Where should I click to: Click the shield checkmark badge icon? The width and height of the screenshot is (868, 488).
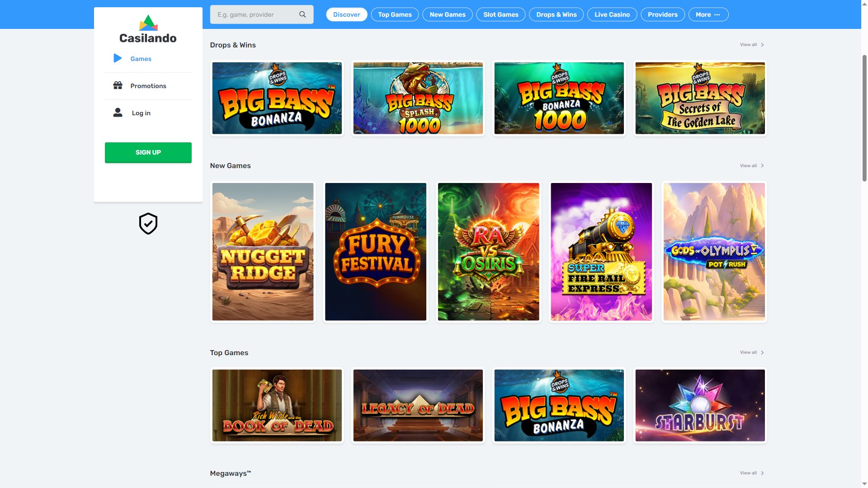coord(148,224)
